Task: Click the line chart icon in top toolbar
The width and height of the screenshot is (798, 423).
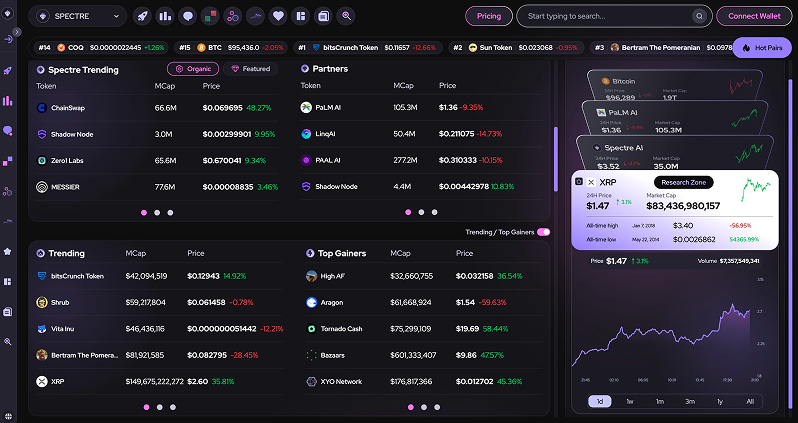Action: click(x=255, y=16)
